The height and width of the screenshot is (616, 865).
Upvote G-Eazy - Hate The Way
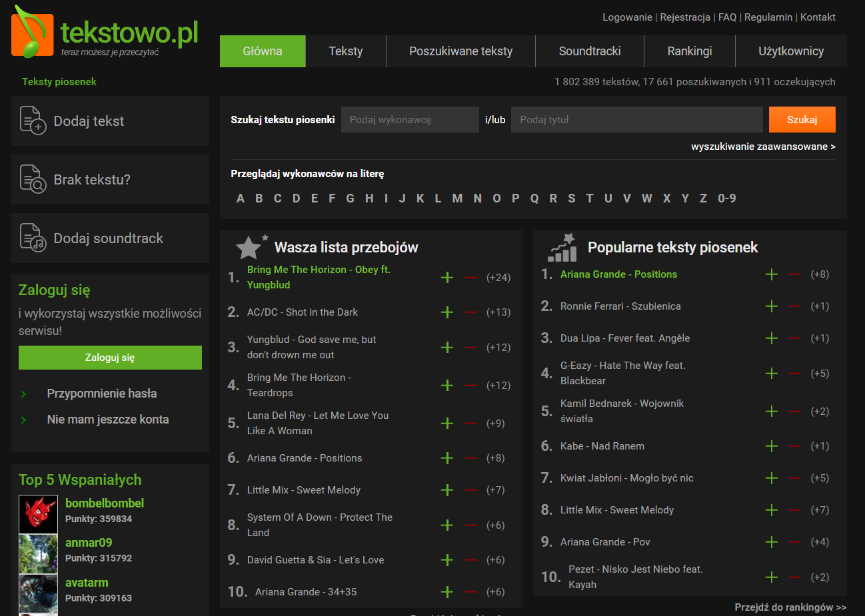coord(772,373)
